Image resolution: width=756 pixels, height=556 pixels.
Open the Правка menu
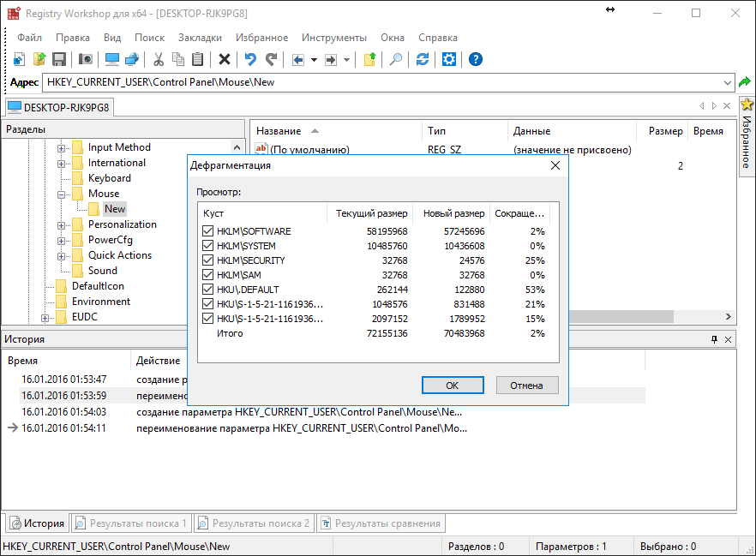pyautogui.click(x=73, y=38)
